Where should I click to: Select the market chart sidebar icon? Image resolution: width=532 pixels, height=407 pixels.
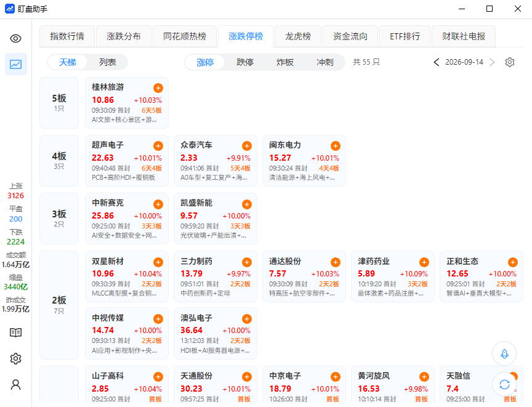tap(15, 64)
